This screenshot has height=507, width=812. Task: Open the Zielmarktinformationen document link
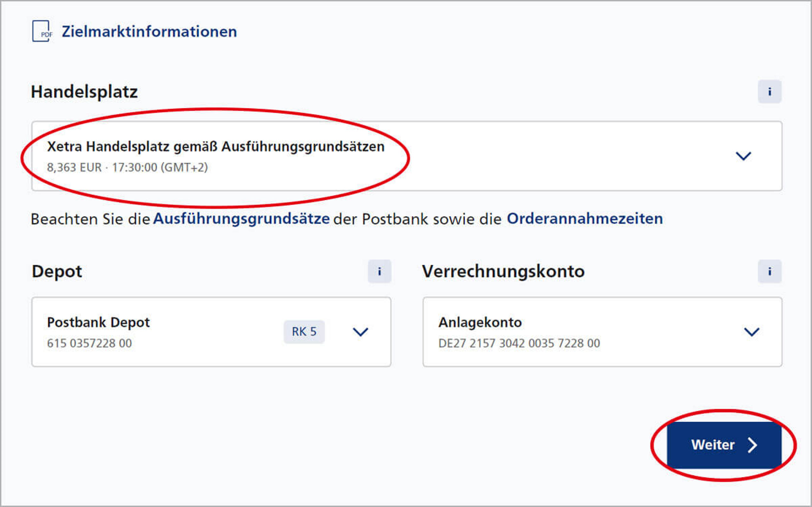pyautogui.click(x=149, y=31)
